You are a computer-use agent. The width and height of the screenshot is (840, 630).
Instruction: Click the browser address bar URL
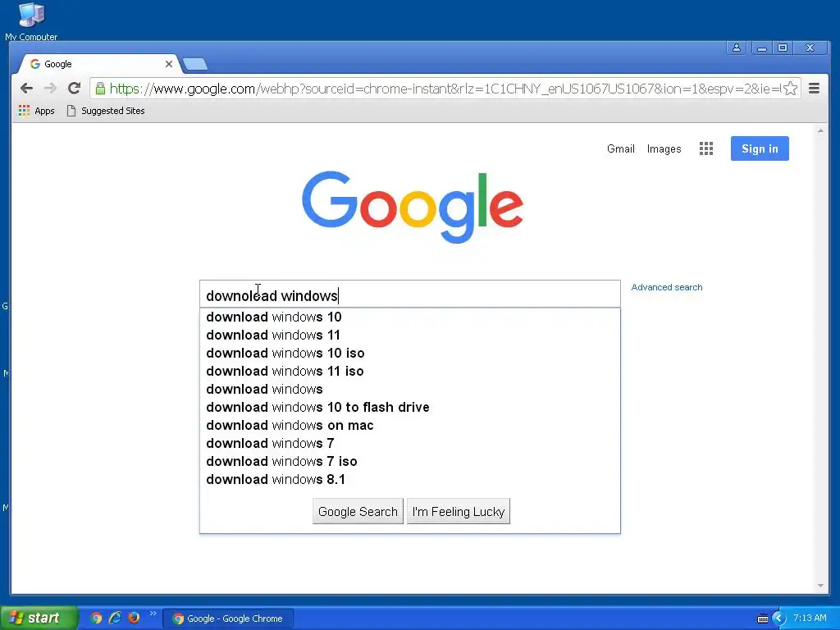pyautogui.click(x=445, y=89)
